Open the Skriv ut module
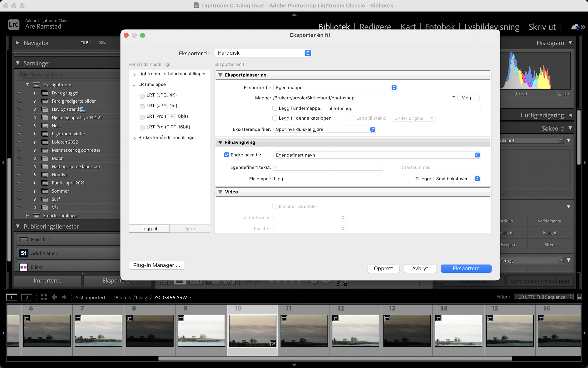 [x=542, y=27]
